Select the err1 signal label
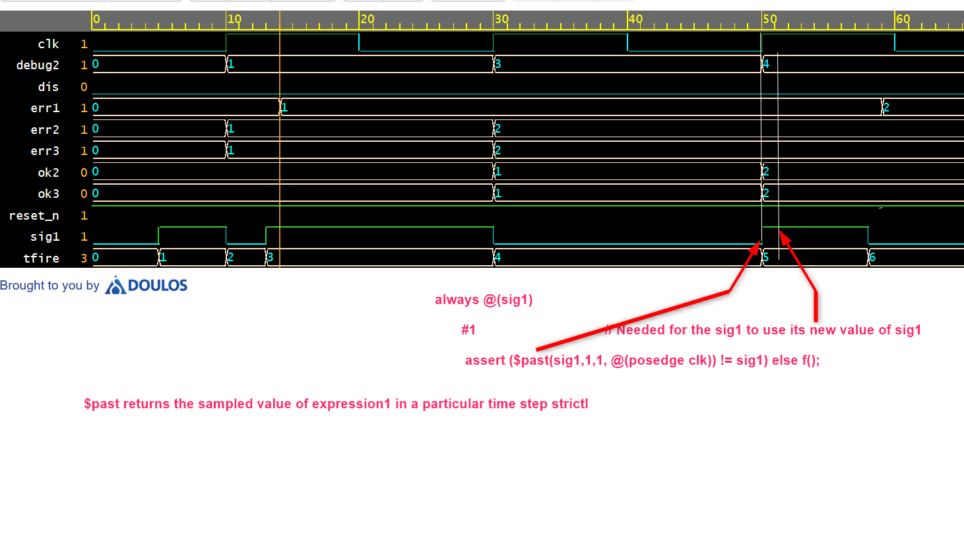 click(45, 108)
